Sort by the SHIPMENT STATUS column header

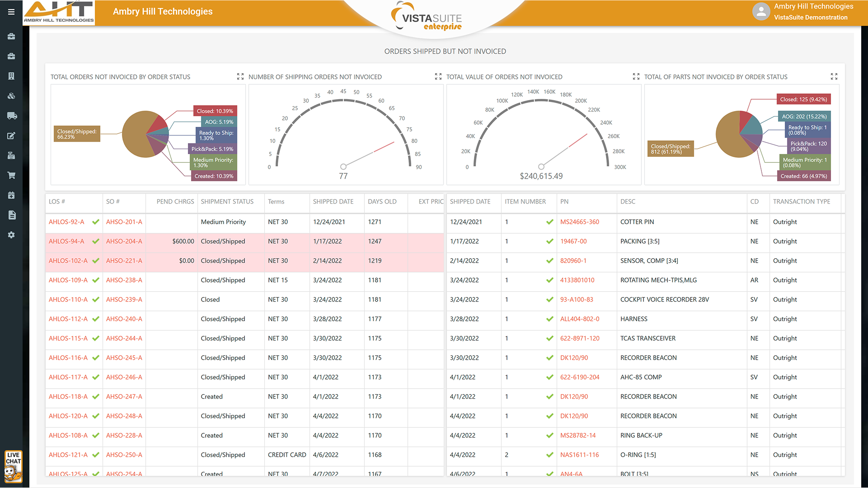(x=227, y=201)
